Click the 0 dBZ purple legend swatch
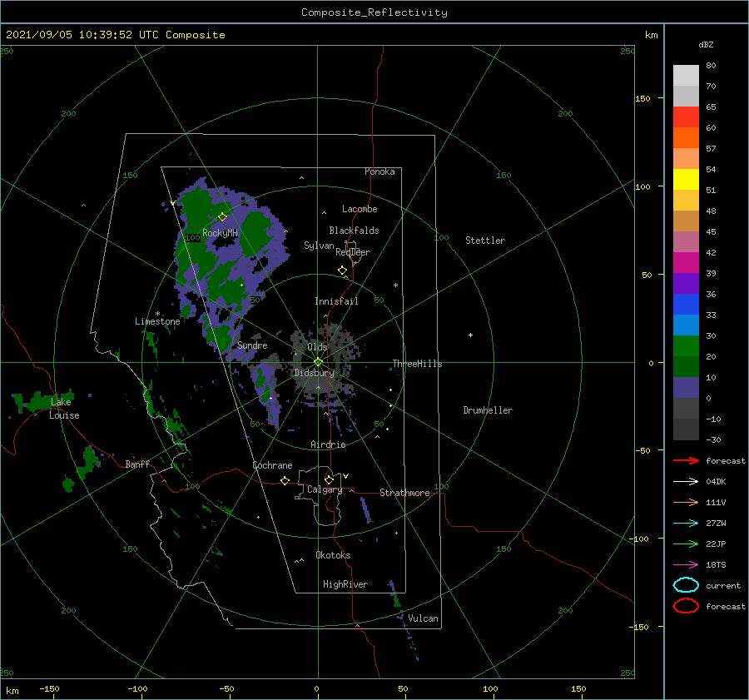 (686, 387)
